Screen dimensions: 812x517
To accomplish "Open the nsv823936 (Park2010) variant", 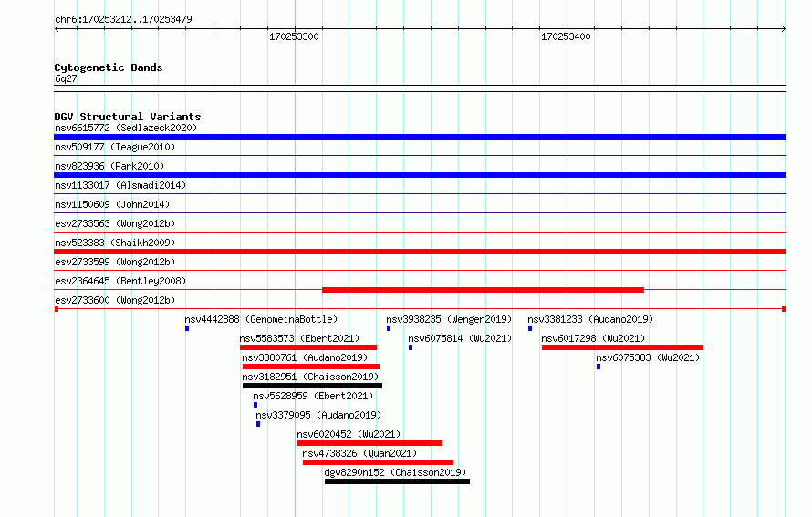I will [109, 166].
